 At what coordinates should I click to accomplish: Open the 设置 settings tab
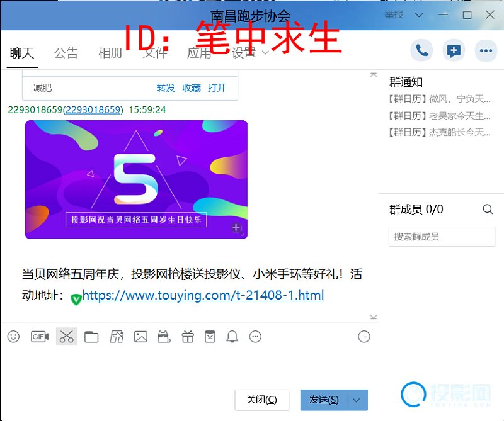(x=244, y=53)
